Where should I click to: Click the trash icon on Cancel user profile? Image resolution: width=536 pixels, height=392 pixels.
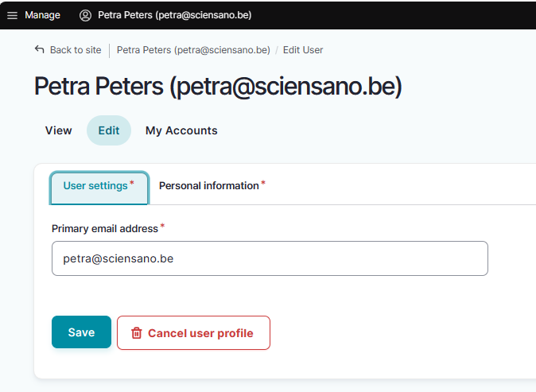[137, 333]
